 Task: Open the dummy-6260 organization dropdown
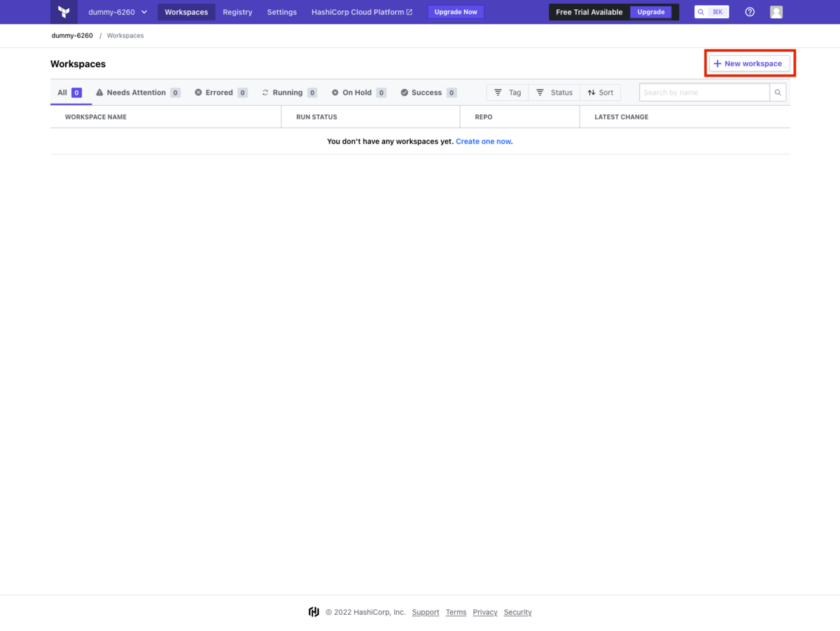(x=118, y=12)
